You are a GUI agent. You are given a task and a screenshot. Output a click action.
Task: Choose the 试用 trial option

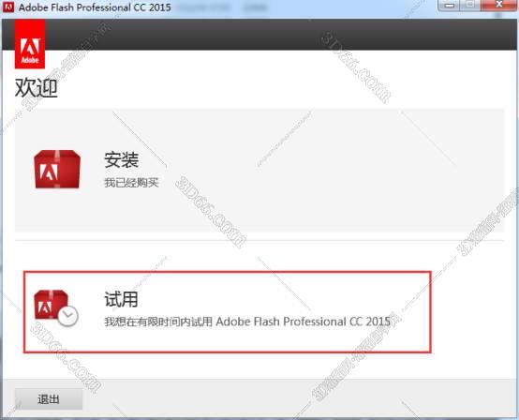coord(227,311)
